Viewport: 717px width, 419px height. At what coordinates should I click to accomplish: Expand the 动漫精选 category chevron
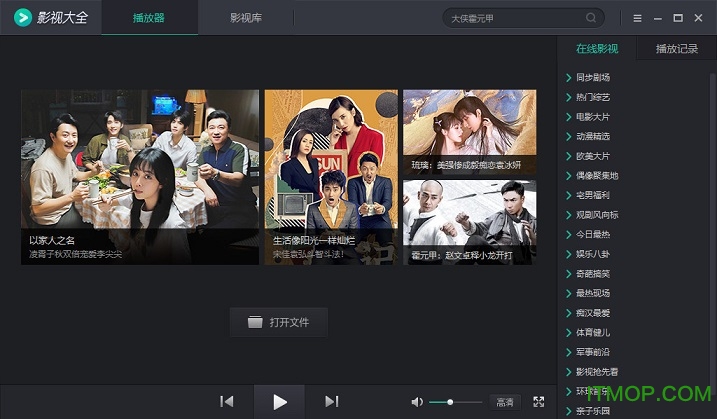point(568,136)
